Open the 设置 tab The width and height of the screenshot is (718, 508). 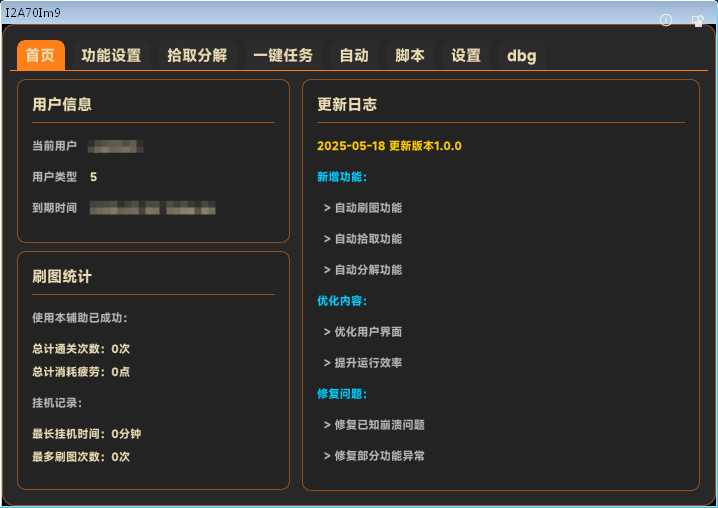(466, 56)
